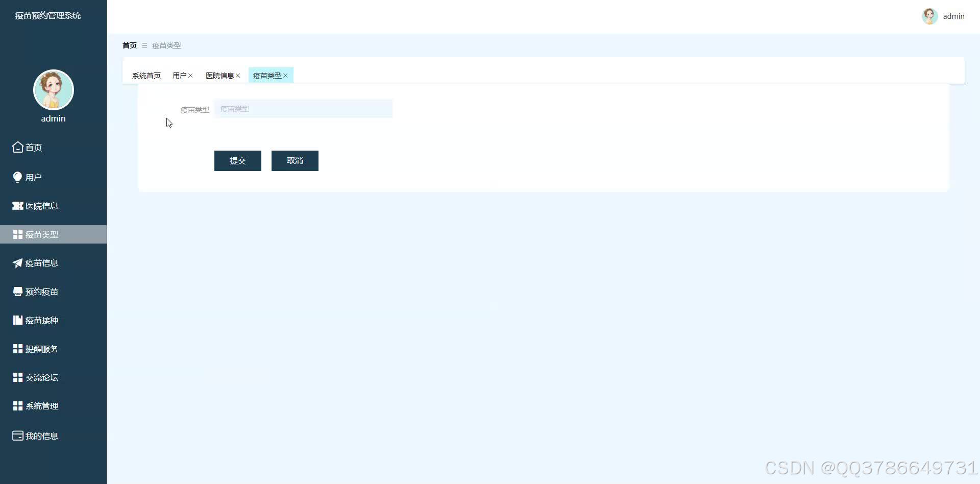Click the shop icon beside 预约疫苗
The height and width of the screenshot is (484, 980).
tap(18, 292)
